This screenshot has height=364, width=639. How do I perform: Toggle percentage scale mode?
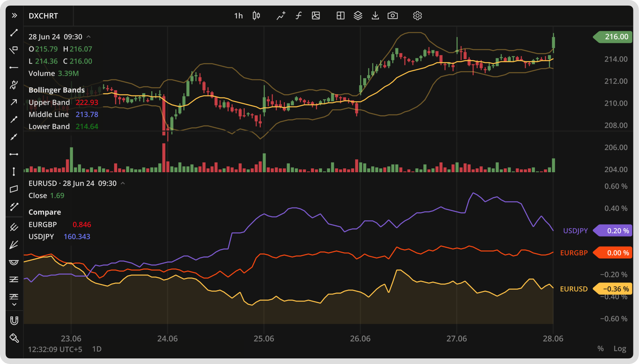point(600,348)
